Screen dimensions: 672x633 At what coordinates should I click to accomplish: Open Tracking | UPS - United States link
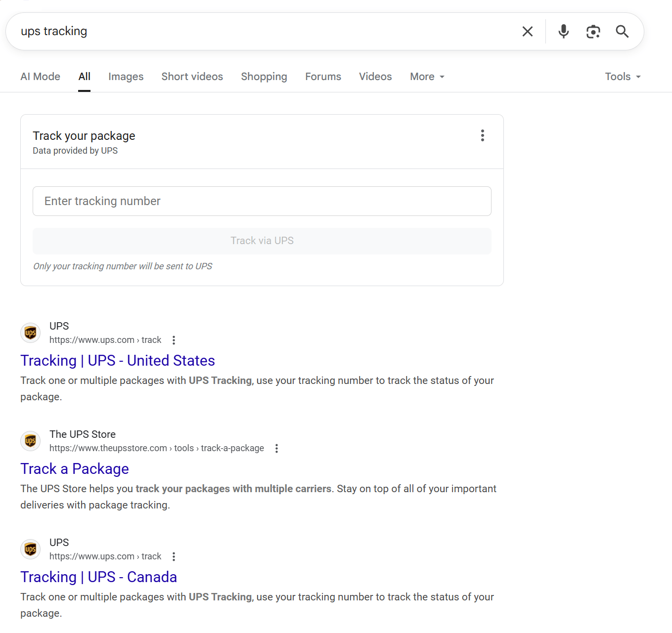[x=118, y=361]
